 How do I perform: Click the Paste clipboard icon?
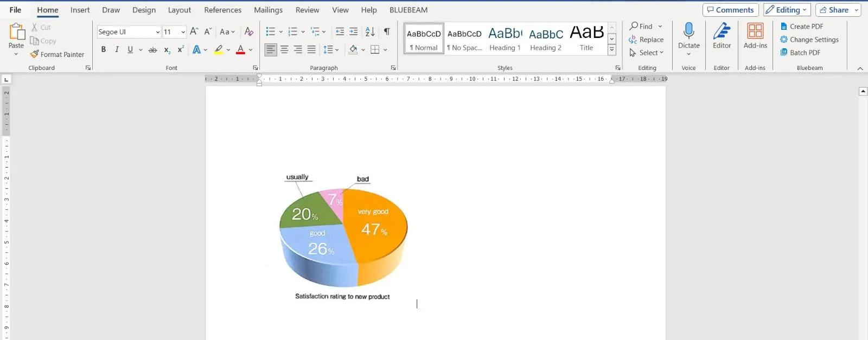click(x=16, y=33)
